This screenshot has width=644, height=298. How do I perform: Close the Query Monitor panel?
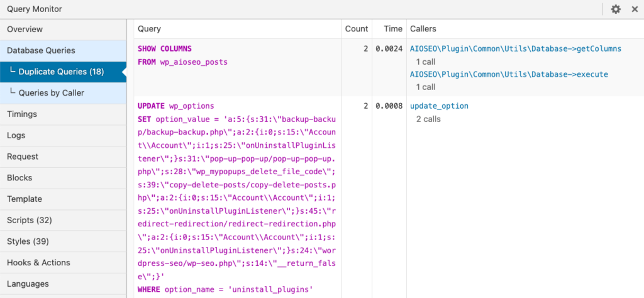[635, 9]
